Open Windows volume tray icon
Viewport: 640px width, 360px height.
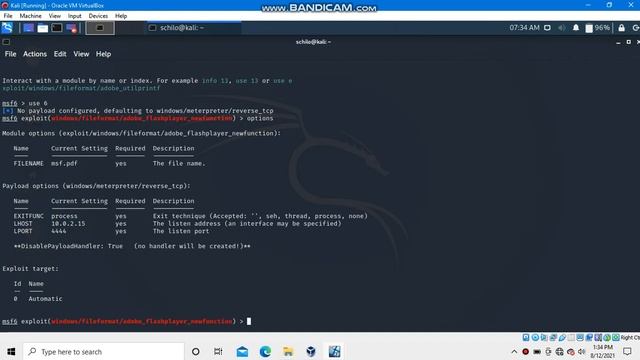coord(582,351)
